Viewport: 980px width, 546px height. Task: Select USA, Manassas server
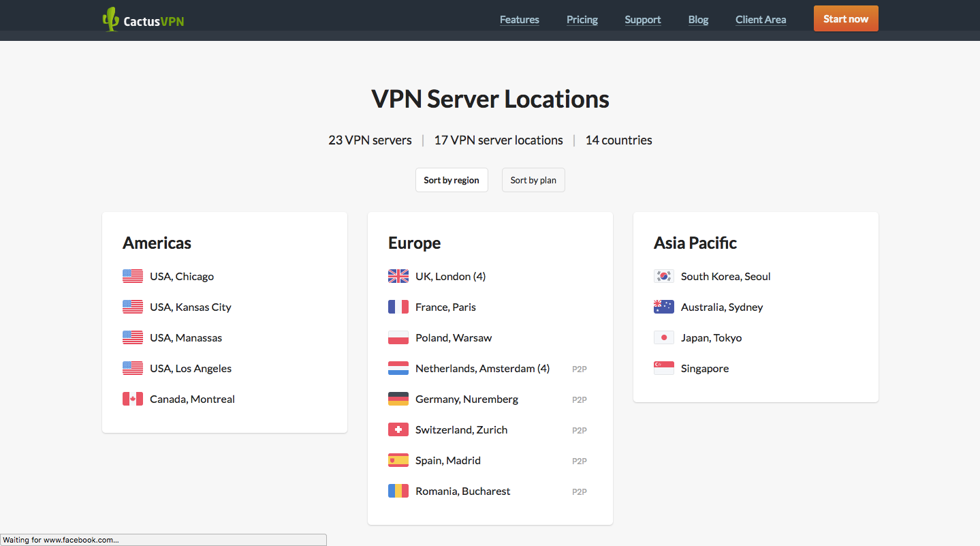tap(186, 337)
